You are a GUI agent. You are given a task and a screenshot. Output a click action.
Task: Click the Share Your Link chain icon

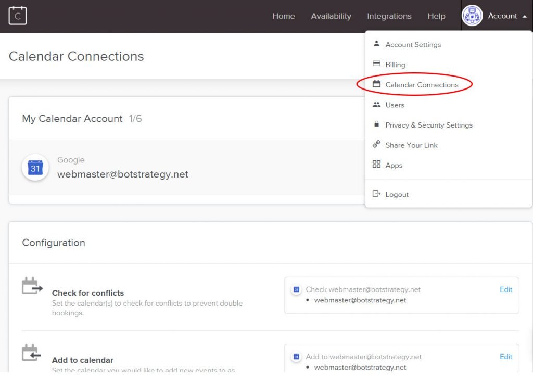376,145
